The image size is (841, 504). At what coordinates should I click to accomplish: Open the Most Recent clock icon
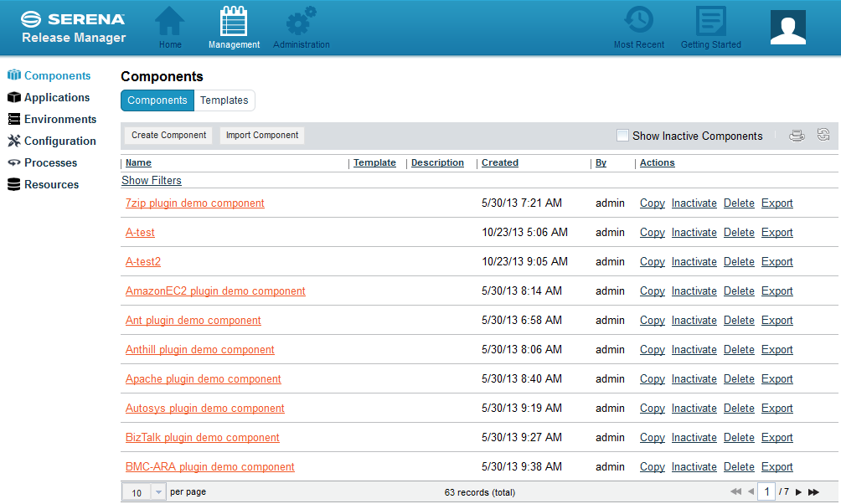tap(639, 21)
